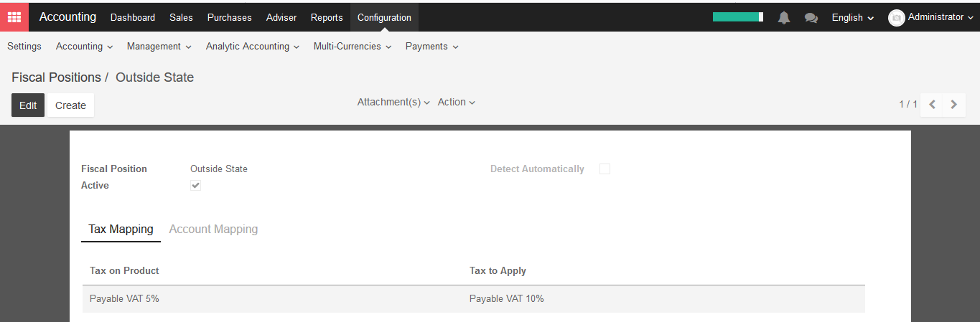The width and height of the screenshot is (980, 322).
Task: Go back to Fiscal Positions breadcrumb
Action: click(x=56, y=77)
